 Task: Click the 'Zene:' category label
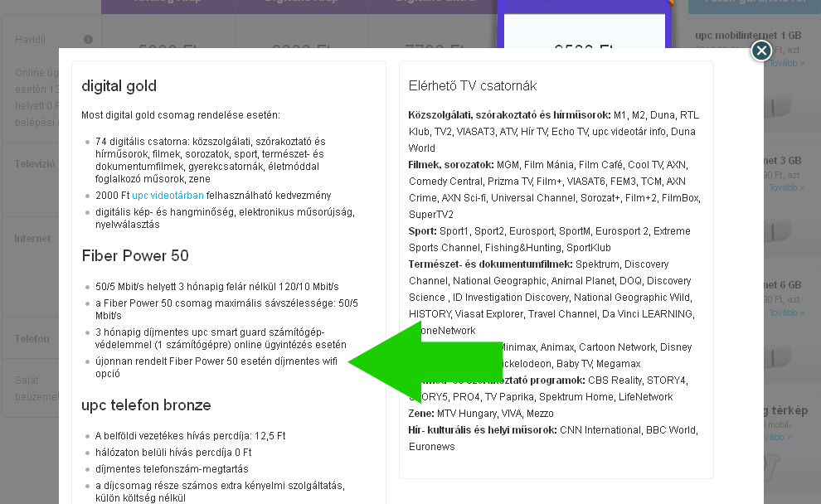click(x=421, y=414)
